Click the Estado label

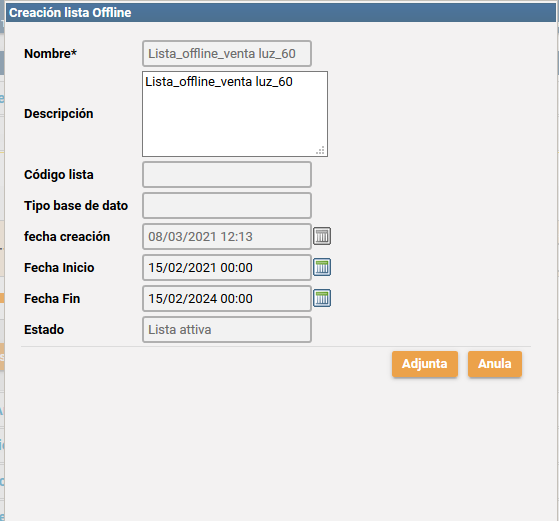[x=44, y=330]
